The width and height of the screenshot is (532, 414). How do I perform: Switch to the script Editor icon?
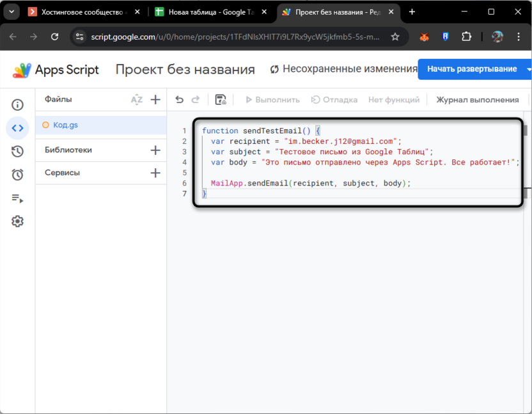click(x=17, y=128)
